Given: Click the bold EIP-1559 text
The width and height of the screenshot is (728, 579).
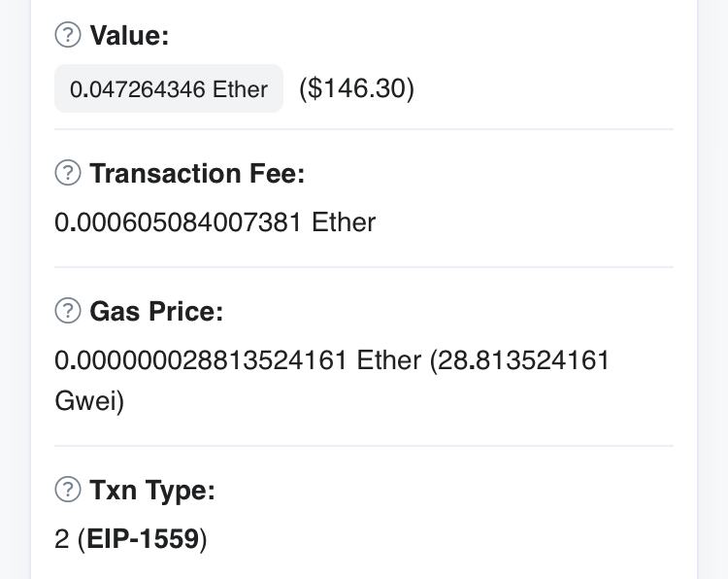Looking at the screenshot, I should [144, 539].
